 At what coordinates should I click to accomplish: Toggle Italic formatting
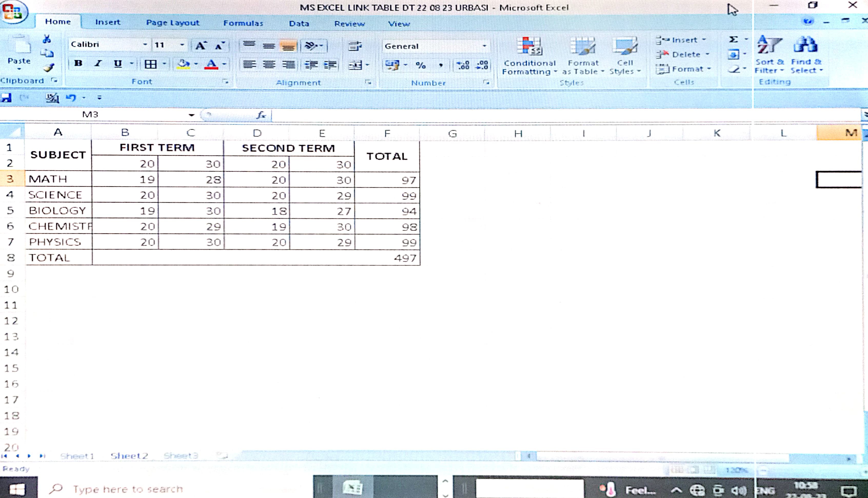pyautogui.click(x=98, y=63)
